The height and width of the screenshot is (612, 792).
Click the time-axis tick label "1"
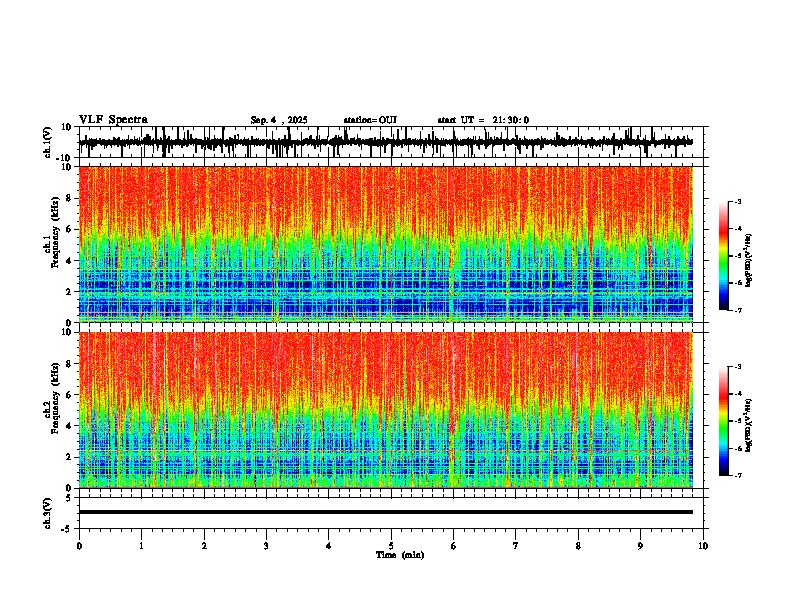click(x=141, y=546)
